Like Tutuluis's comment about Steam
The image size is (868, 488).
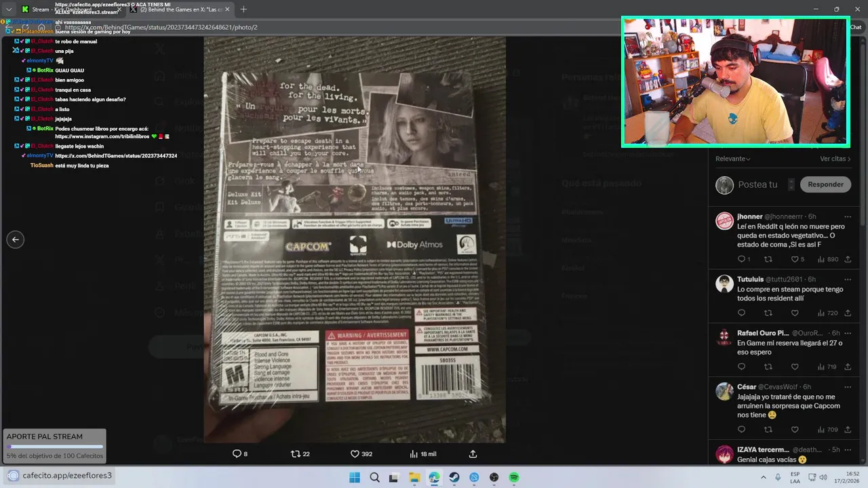pos(795,313)
